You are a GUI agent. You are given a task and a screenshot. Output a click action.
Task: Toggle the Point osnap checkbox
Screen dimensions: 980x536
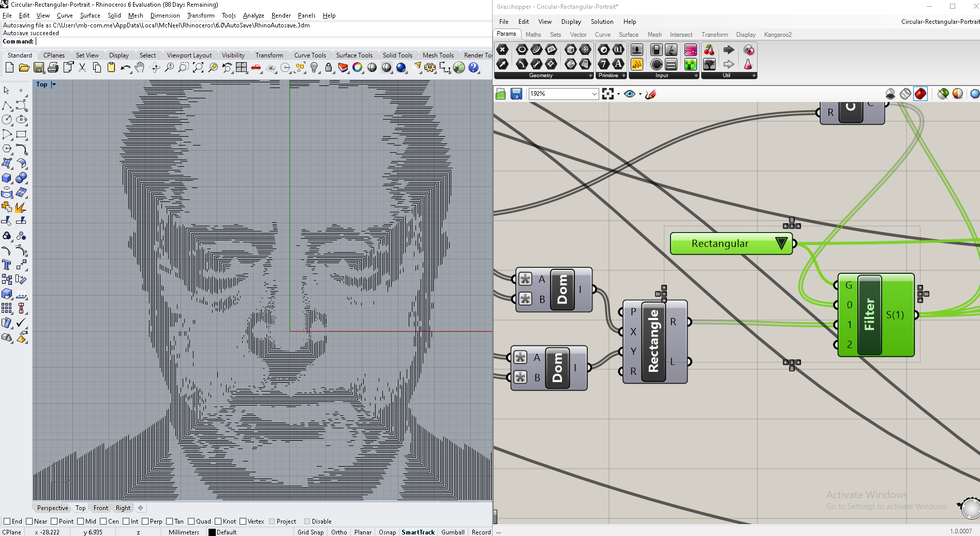click(54, 521)
